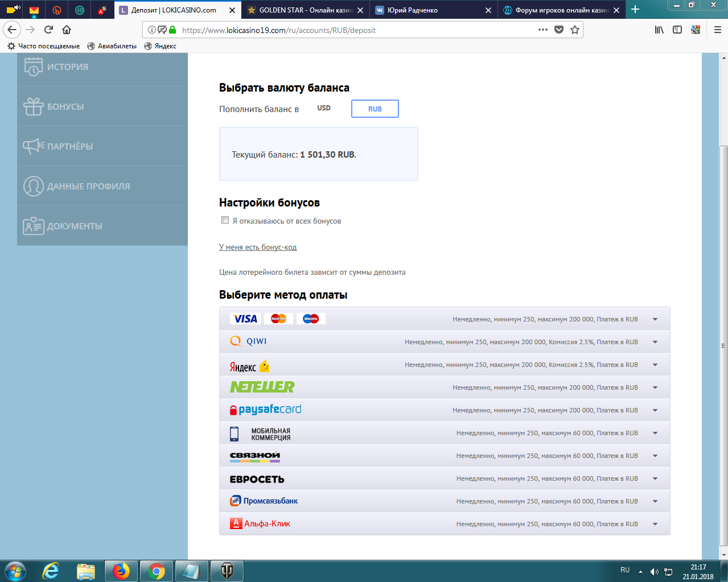Image resolution: width=728 pixels, height=582 pixels.
Task: Select the MasterCard logo
Action: point(278,319)
